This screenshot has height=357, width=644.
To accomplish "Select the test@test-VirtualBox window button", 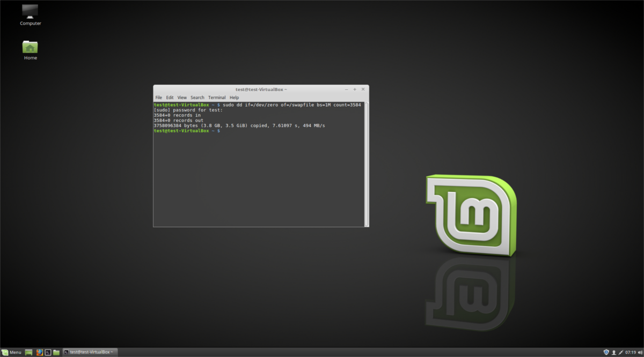I will coord(89,352).
